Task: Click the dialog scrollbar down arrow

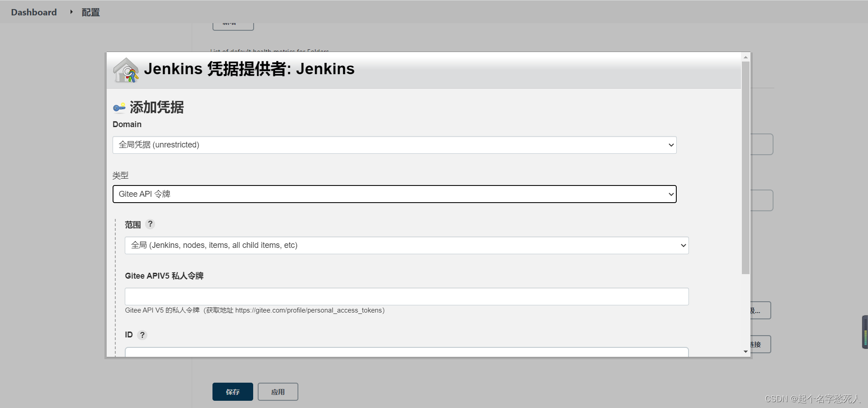Action: coord(745,351)
